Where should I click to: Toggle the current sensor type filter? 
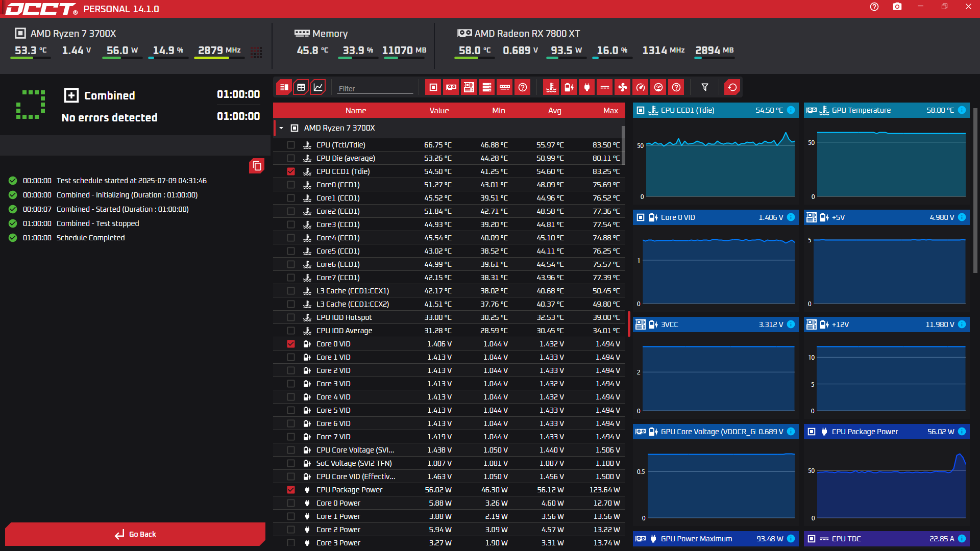click(x=605, y=87)
